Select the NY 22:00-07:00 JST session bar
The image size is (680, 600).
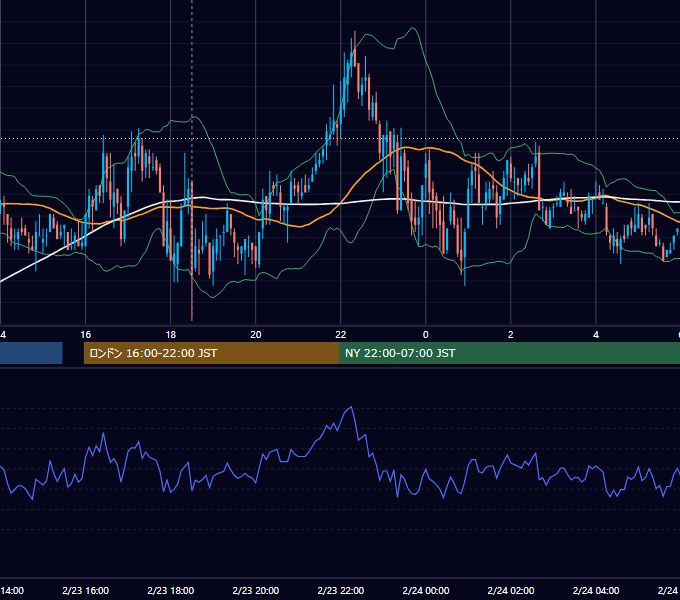(510, 353)
